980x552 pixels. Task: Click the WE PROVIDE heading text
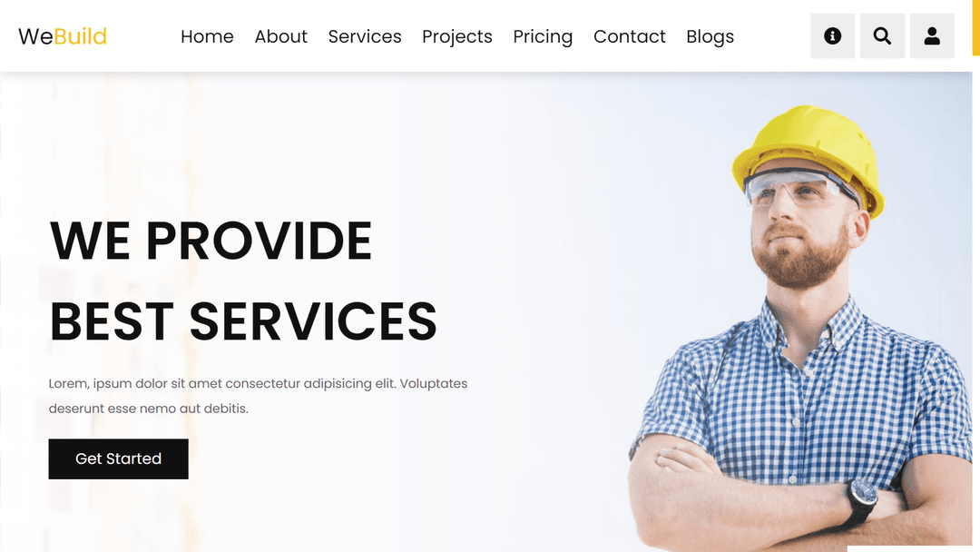point(211,241)
